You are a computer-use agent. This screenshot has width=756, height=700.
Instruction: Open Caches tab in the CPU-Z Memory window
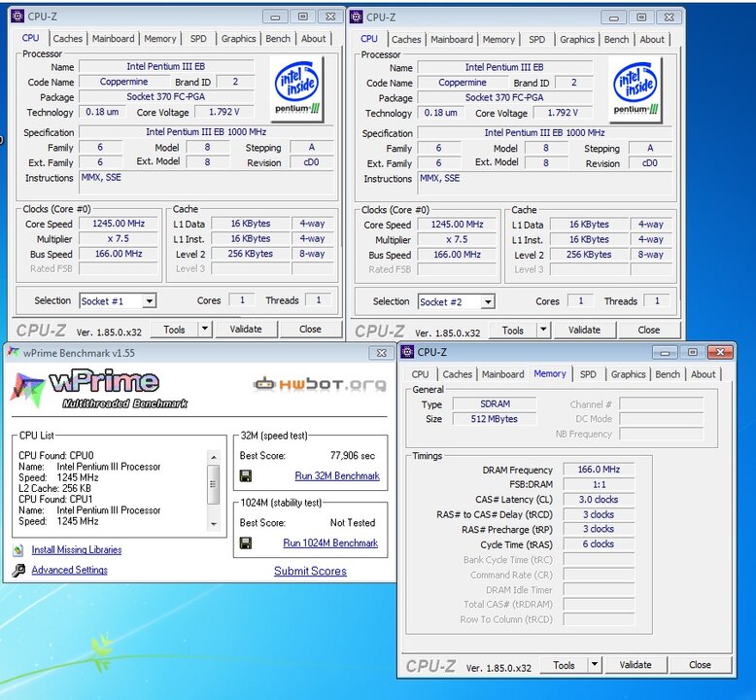tap(457, 374)
